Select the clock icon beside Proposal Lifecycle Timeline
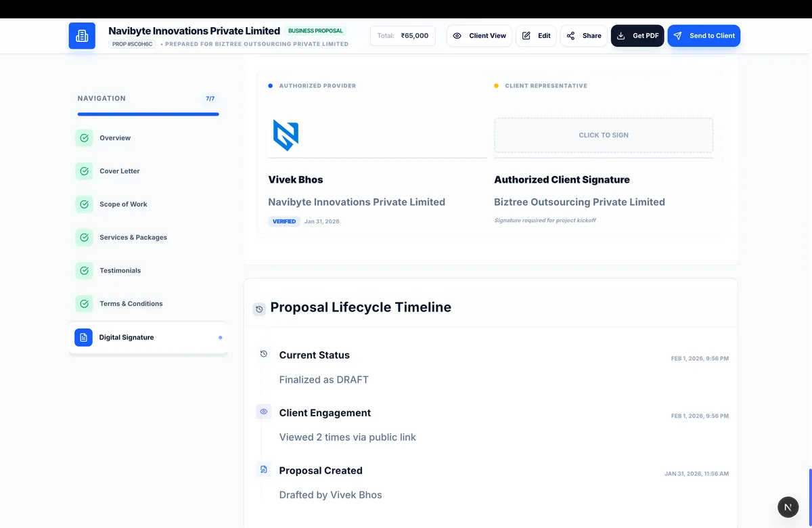812x528 pixels. tap(258, 309)
